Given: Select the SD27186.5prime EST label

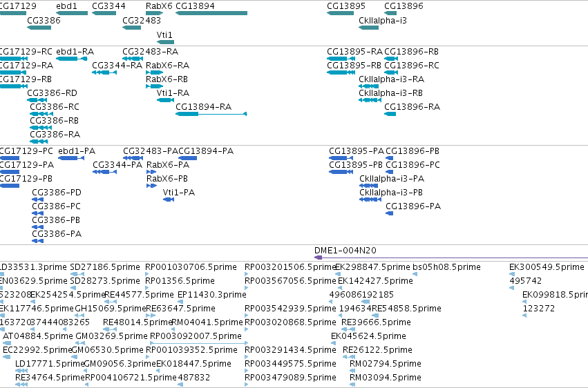Looking at the screenshot, I should tap(105, 267).
